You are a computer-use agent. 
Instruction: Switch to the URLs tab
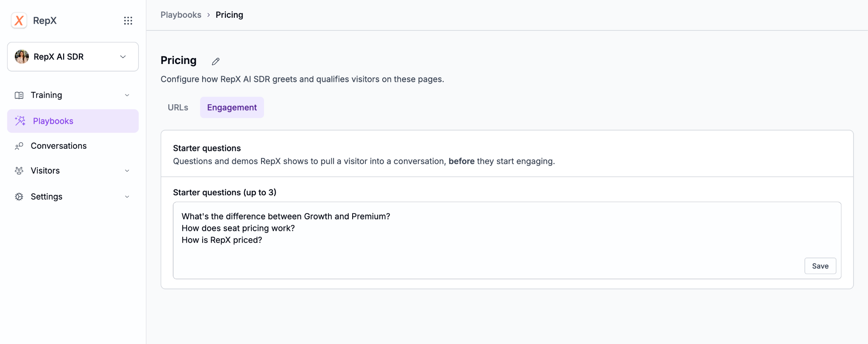(x=178, y=108)
